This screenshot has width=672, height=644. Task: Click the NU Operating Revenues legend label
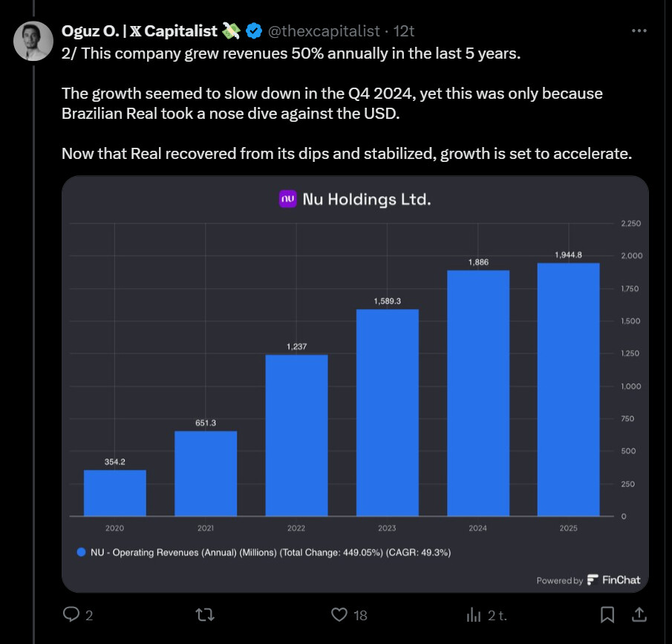tap(271, 552)
